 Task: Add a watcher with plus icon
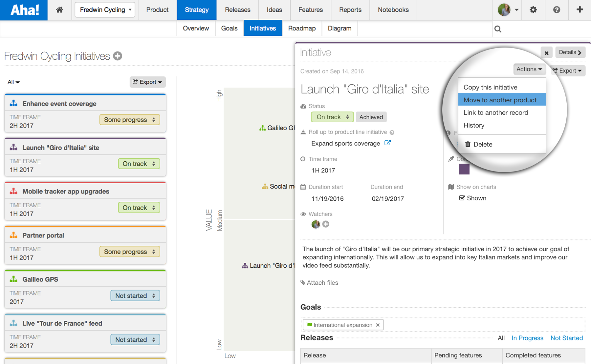point(326,224)
